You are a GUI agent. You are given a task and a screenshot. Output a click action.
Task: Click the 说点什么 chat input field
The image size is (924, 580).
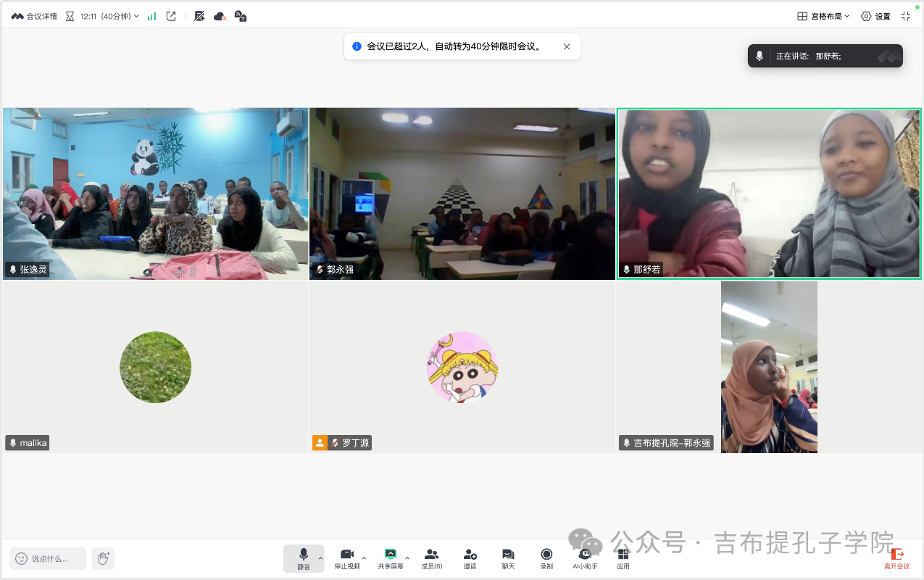pyautogui.click(x=49, y=558)
